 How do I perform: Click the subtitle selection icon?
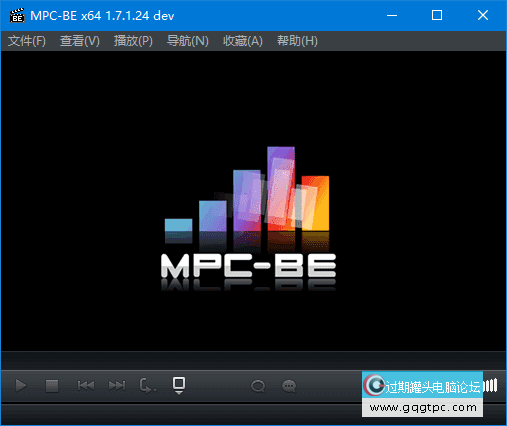click(x=289, y=386)
